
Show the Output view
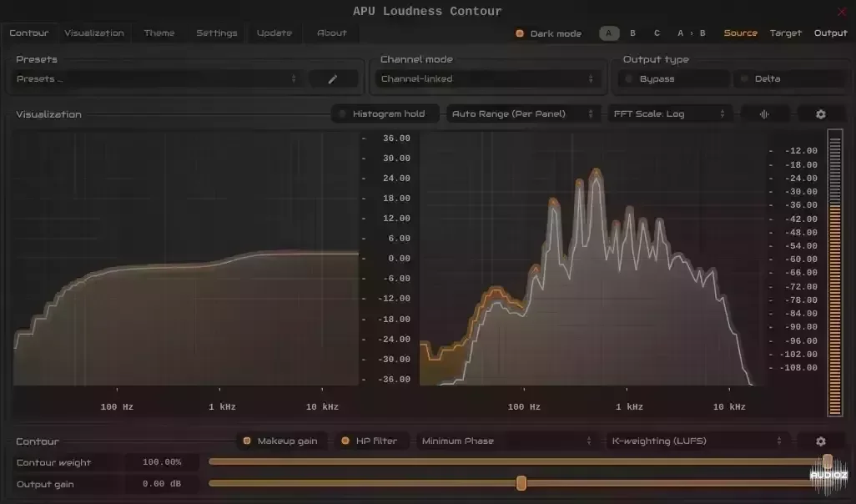830,33
